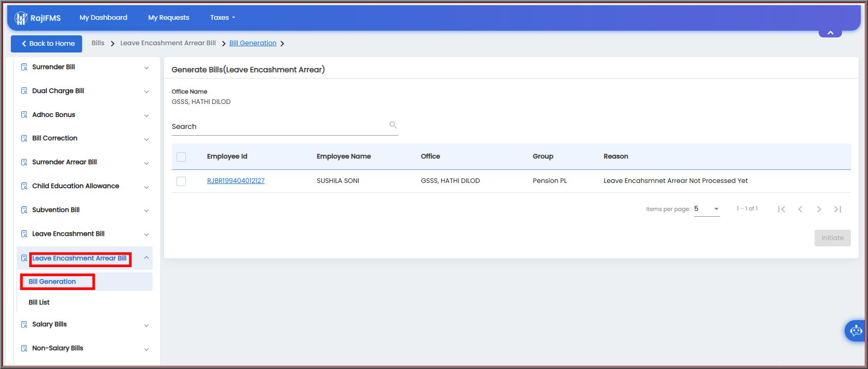Click 'Leave Encahsmnet Arrear Not Processed Yet' reason
868x369 pixels.
coord(675,181)
